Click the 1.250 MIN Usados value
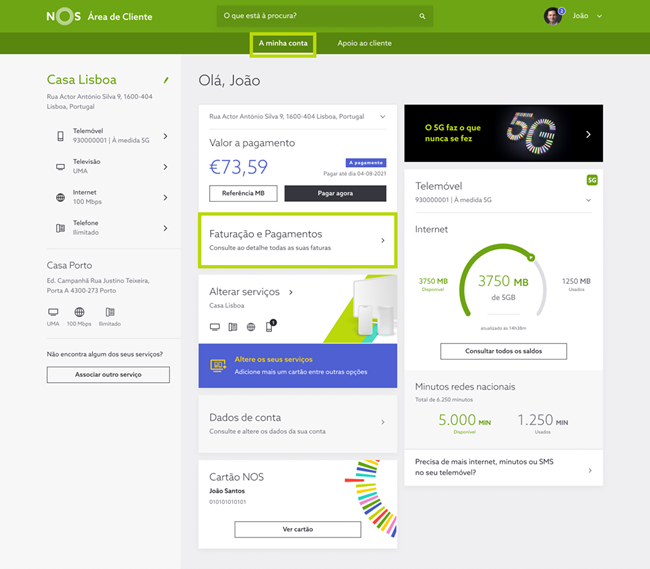 coord(543,423)
